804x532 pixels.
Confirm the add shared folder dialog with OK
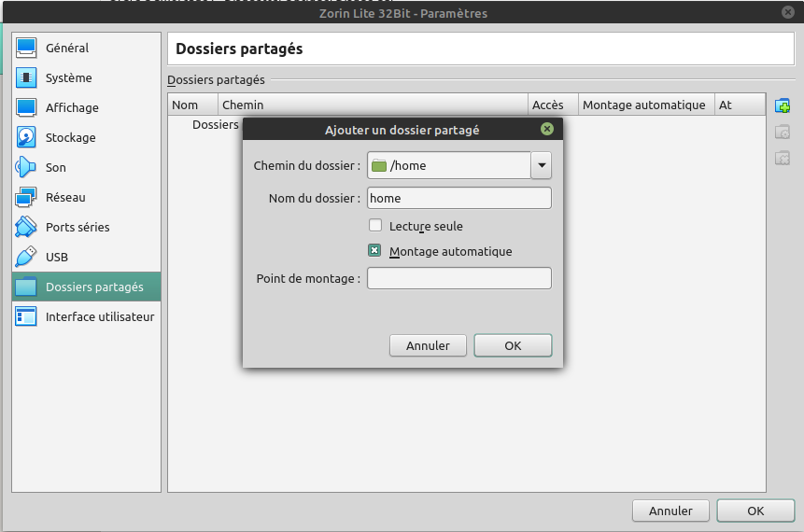[513, 345]
